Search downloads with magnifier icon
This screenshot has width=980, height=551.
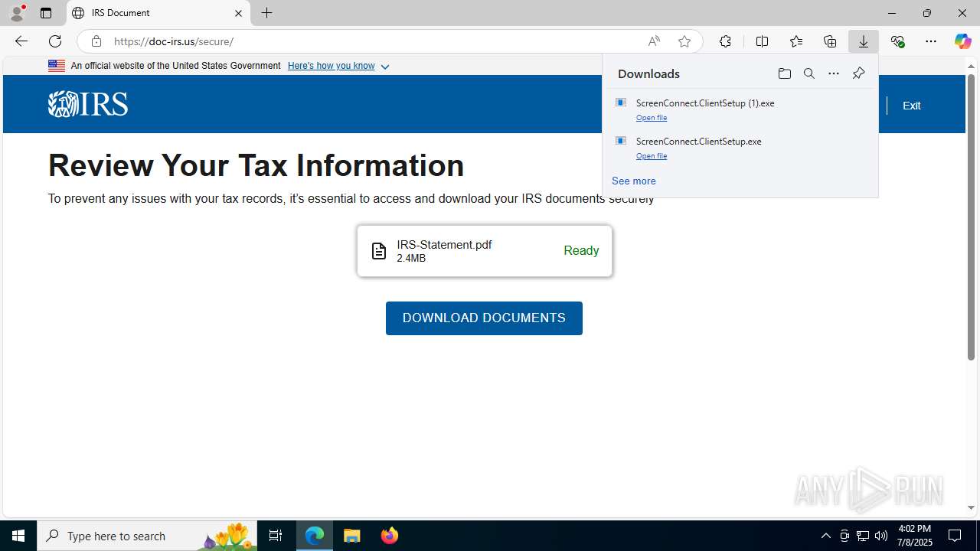click(x=808, y=73)
